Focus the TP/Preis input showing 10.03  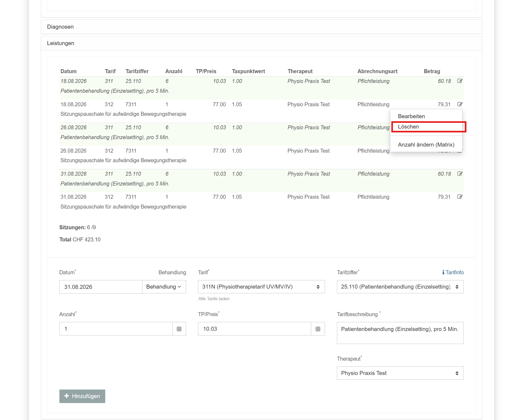pos(254,329)
